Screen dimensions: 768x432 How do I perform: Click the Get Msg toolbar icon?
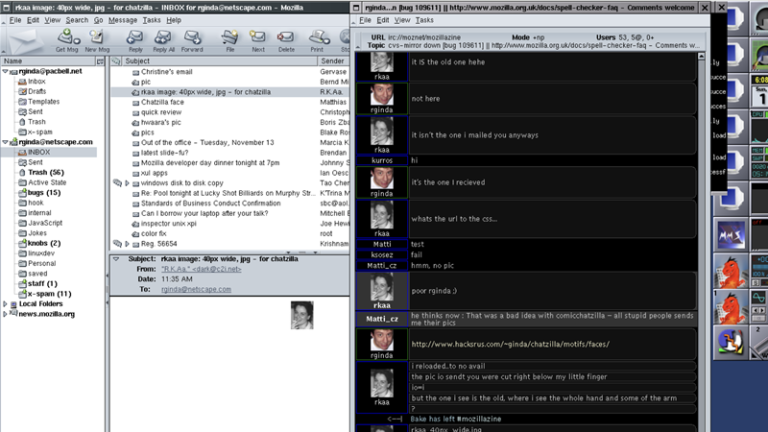68,38
